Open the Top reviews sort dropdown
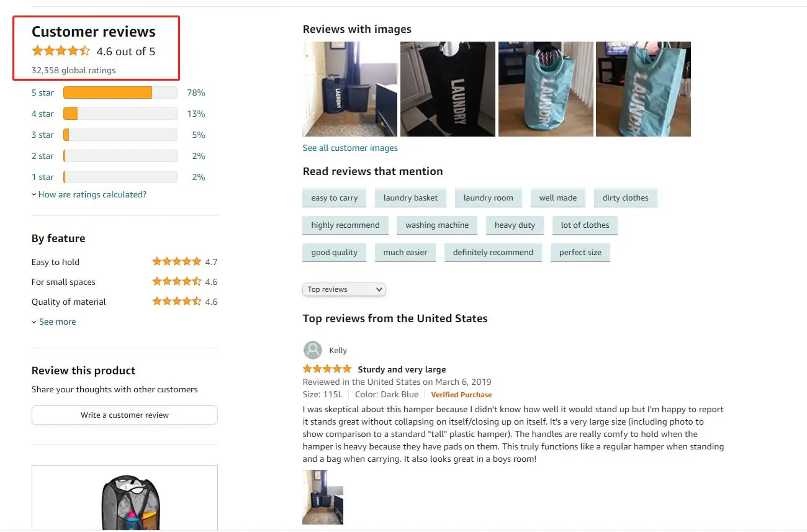Image resolution: width=807 pixels, height=532 pixels. pyautogui.click(x=344, y=289)
